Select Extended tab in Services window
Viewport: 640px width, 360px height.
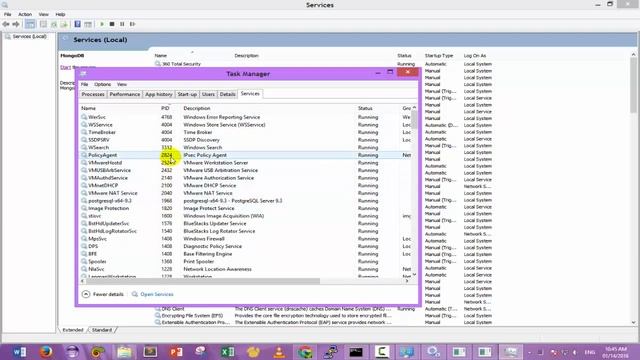coord(73,330)
